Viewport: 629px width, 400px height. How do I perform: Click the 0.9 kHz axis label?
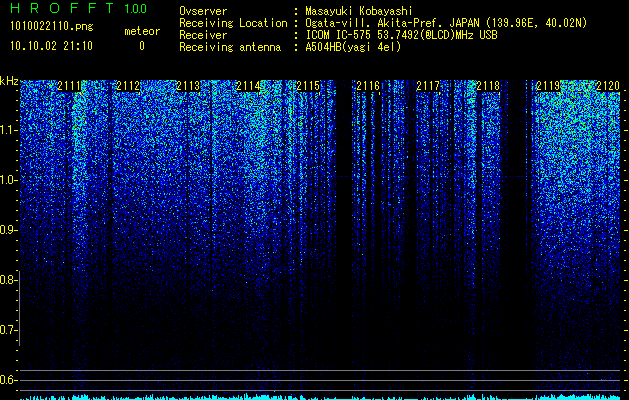coord(8,230)
